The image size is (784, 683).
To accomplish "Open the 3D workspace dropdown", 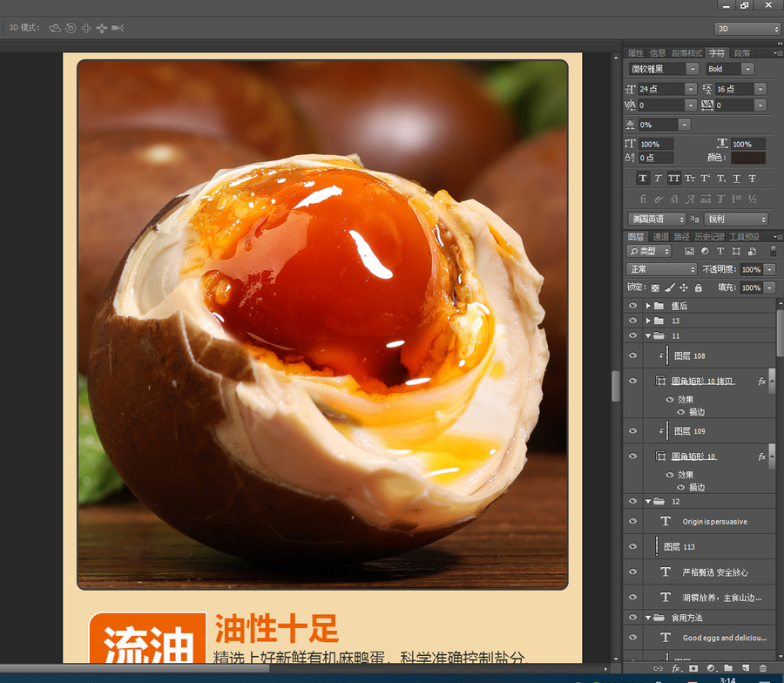I will tap(747, 29).
